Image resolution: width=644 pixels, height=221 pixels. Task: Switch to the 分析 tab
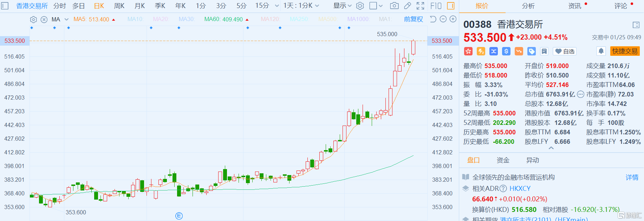(x=528, y=6)
